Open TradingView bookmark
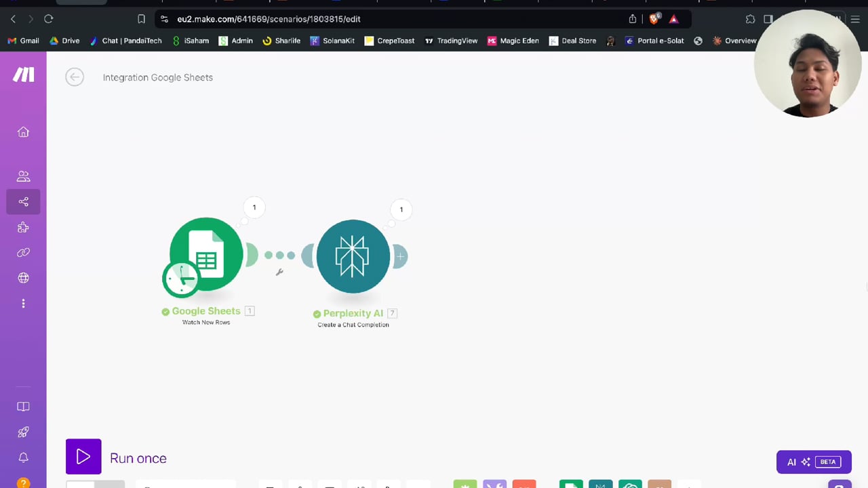 coord(451,41)
